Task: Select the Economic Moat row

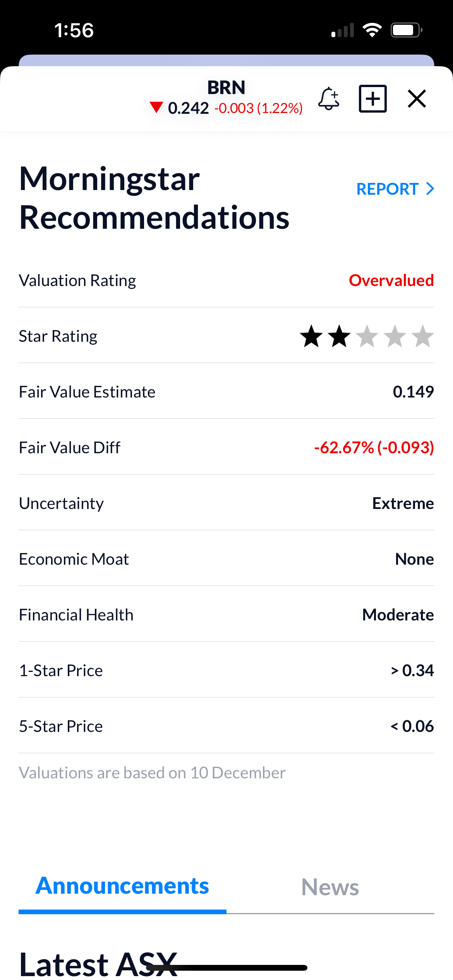Action: (x=226, y=559)
